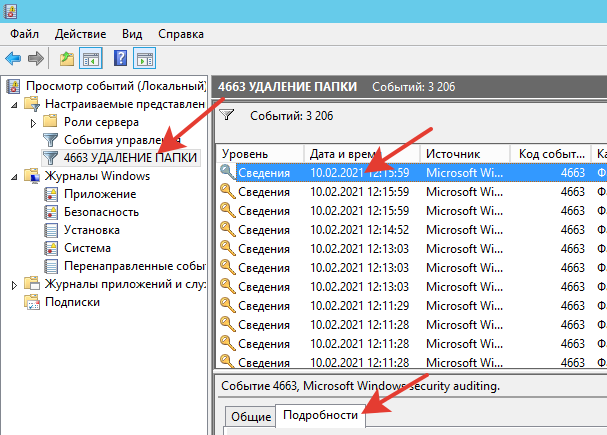Open the Файл menu

(24, 34)
